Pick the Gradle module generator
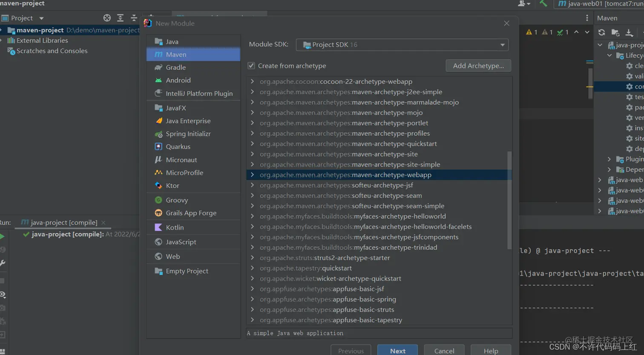Viewport: 644px width, 355px height. (x=175, y=67)
